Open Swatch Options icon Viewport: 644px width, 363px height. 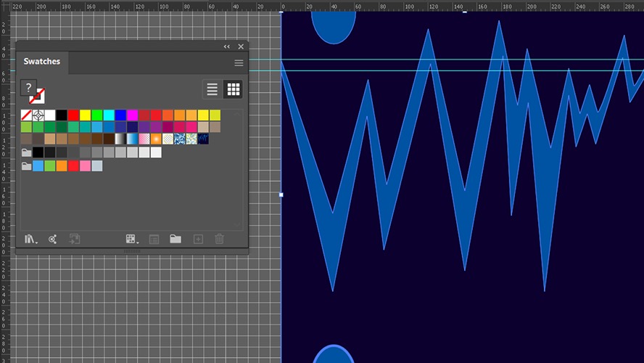[154, 239]
